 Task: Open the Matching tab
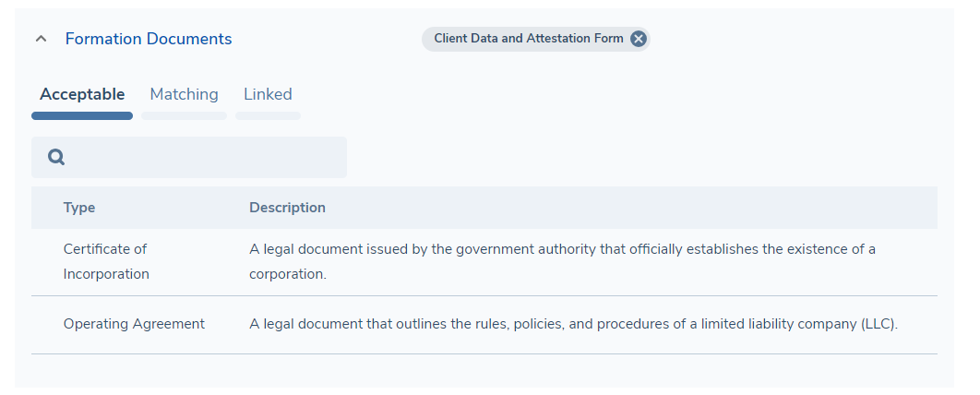coord(184,94)
